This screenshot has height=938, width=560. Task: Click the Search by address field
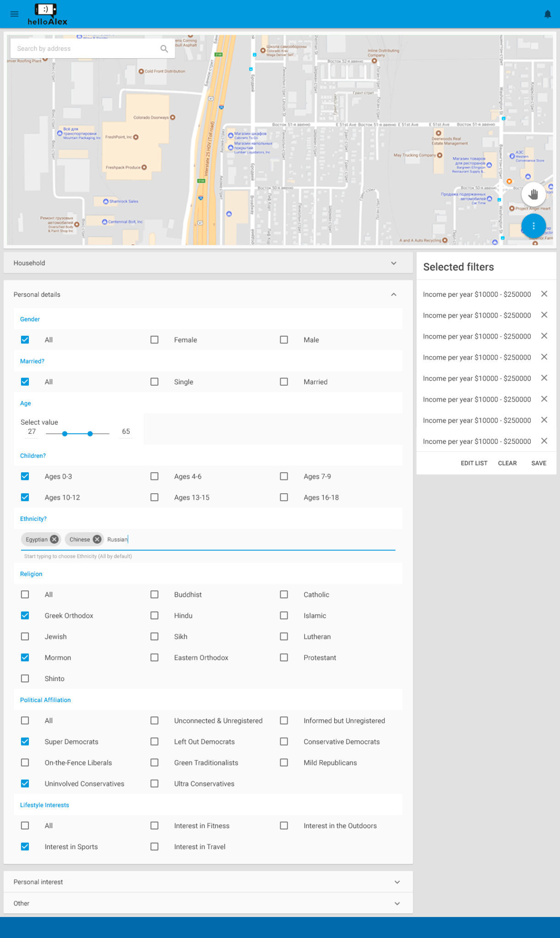tap(85, 49)
